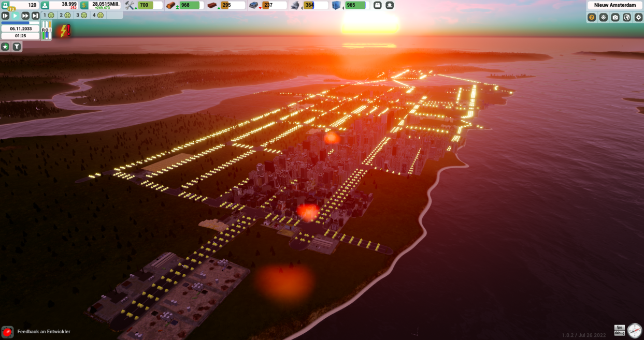Screen dimensions: 644x340
Task: Switch to fast-forward game speed
Action: [x=25, y=16]
